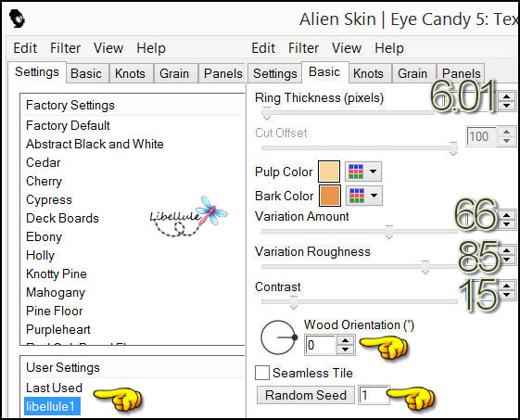Decrease Ring Thickness with the down arrow

(506, 106)
